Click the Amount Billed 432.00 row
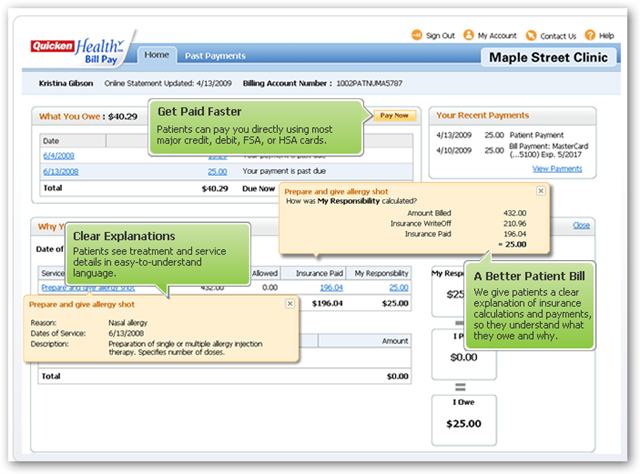This screenshot has width=640, height=474. [467, 213]
